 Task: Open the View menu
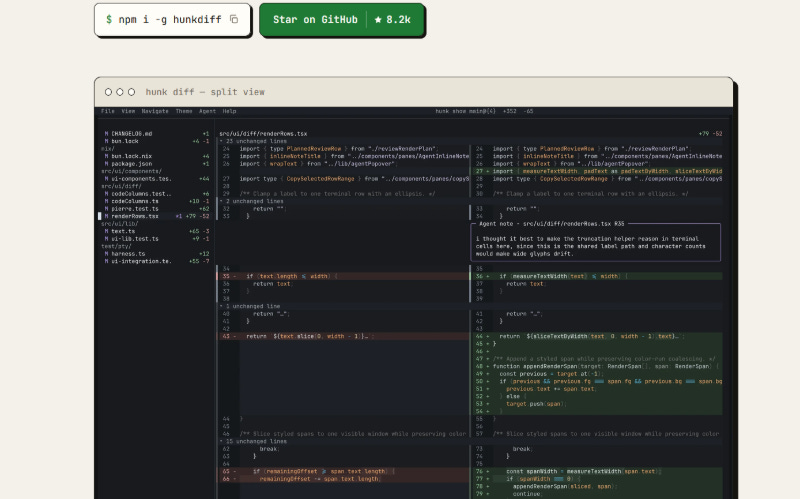point(128,111)
